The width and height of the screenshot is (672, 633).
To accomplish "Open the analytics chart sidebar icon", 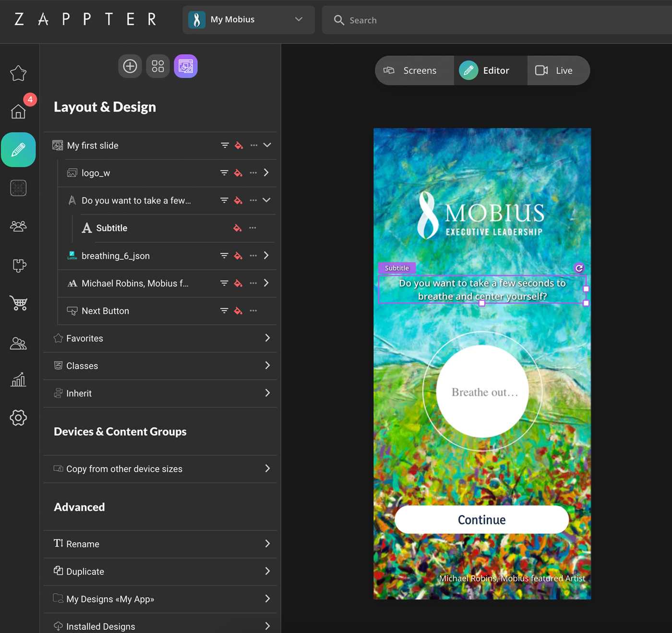I will [18, 380].
